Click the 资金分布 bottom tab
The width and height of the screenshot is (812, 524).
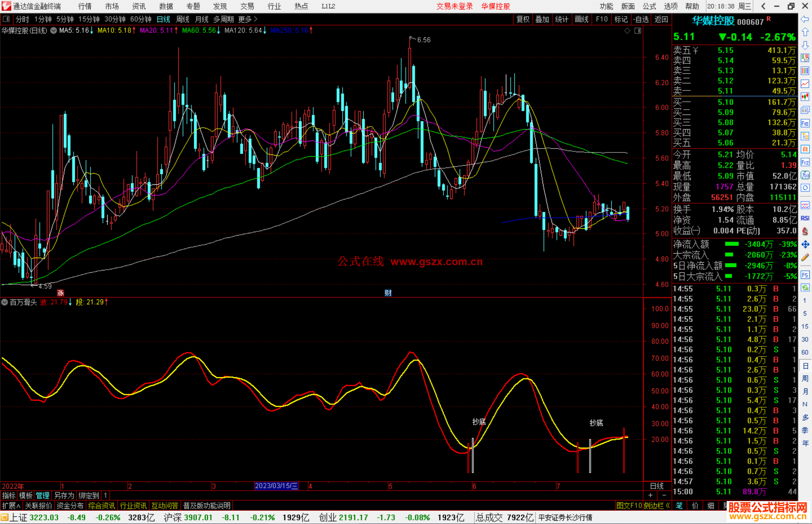click(x=70, y=506)
